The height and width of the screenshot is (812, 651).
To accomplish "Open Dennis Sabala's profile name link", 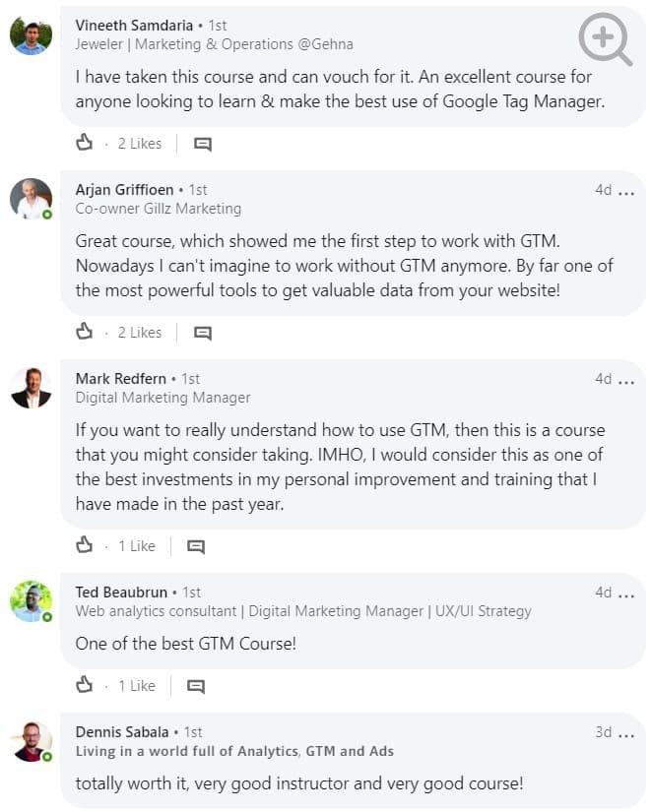I will (x=122, y=732).
